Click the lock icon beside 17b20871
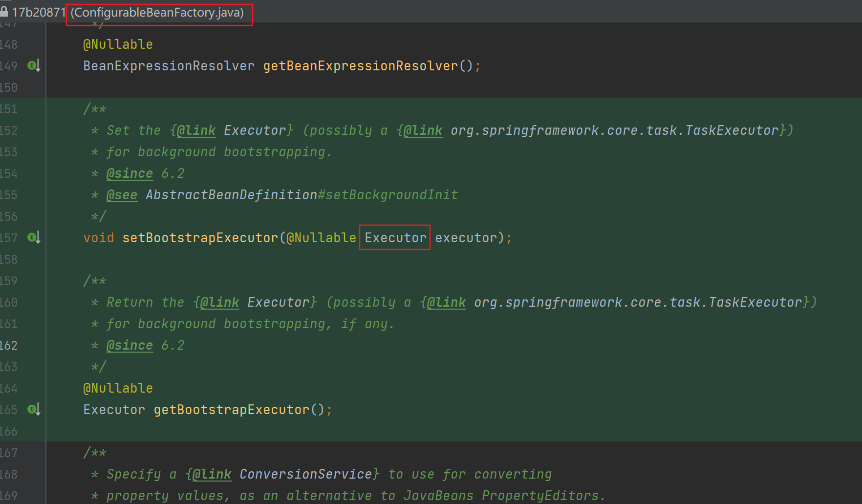 4,12
